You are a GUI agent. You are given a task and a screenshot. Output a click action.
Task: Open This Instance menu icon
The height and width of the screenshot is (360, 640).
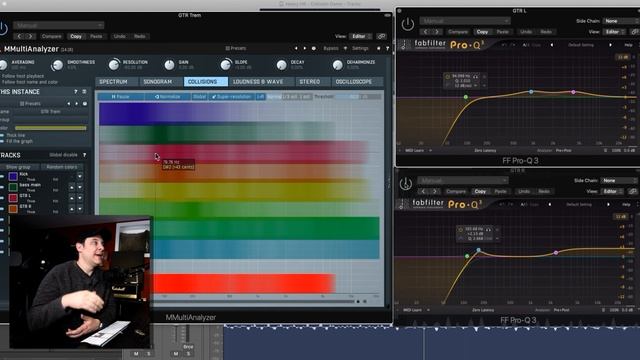84,92
